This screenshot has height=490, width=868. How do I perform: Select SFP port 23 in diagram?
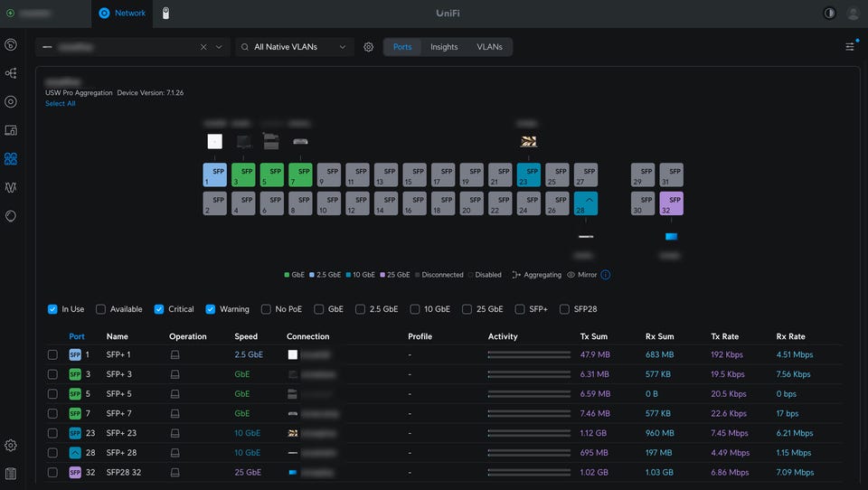[x=529, y=174]
